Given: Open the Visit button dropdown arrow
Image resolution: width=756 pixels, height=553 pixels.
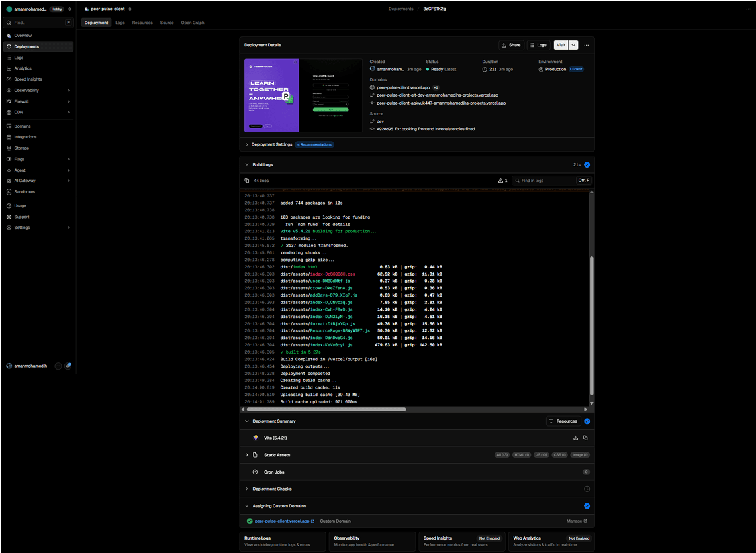Looking at the screenshot, I should click(x=573, y=45).
